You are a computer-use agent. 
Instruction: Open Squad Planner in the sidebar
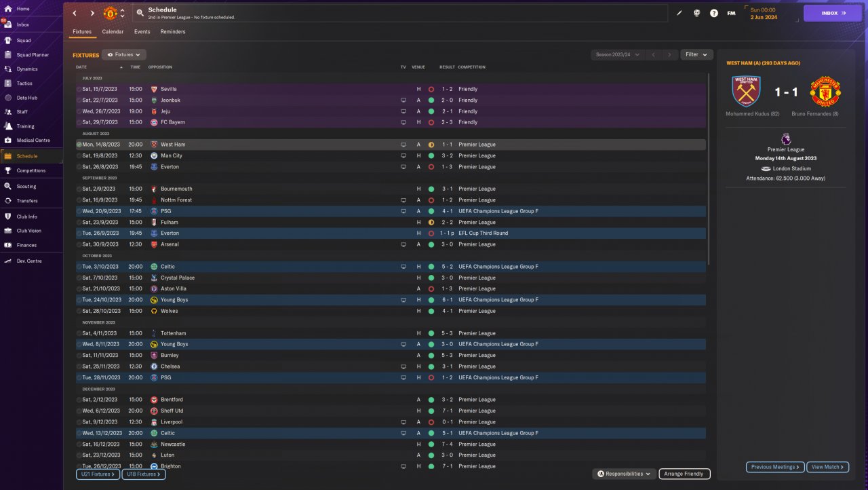[x=31, y=54]
